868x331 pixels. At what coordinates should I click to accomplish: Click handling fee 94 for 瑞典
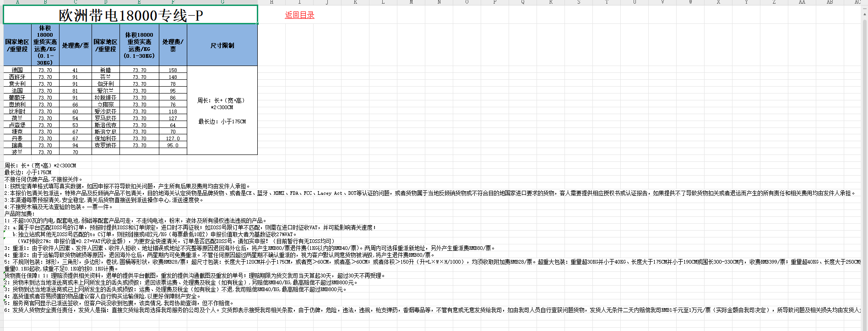pos(76,145)
